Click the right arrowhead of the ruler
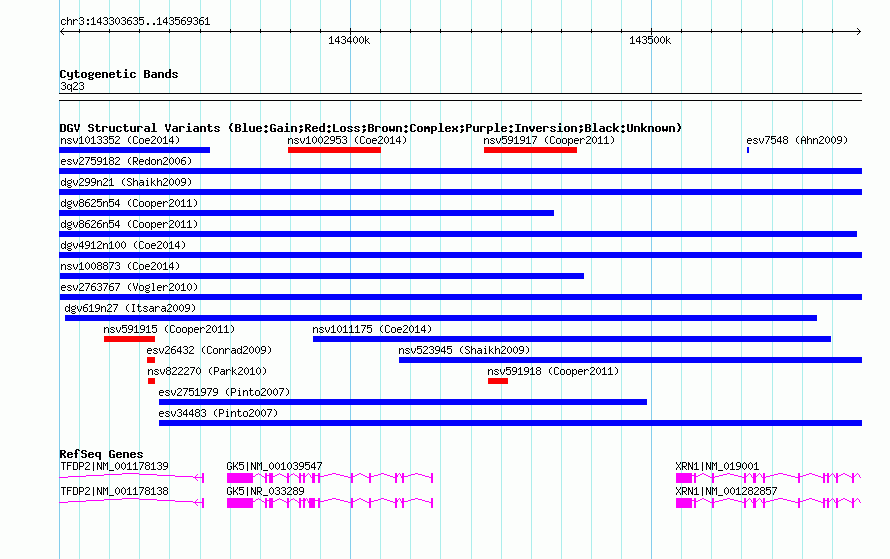Viewport: 890px width, 559px height. (859, 31)
